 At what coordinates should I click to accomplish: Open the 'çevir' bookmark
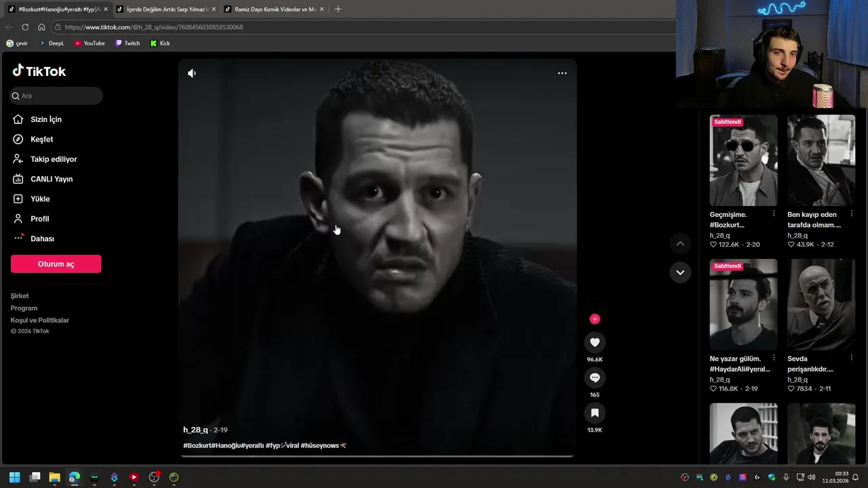point(17,43)
